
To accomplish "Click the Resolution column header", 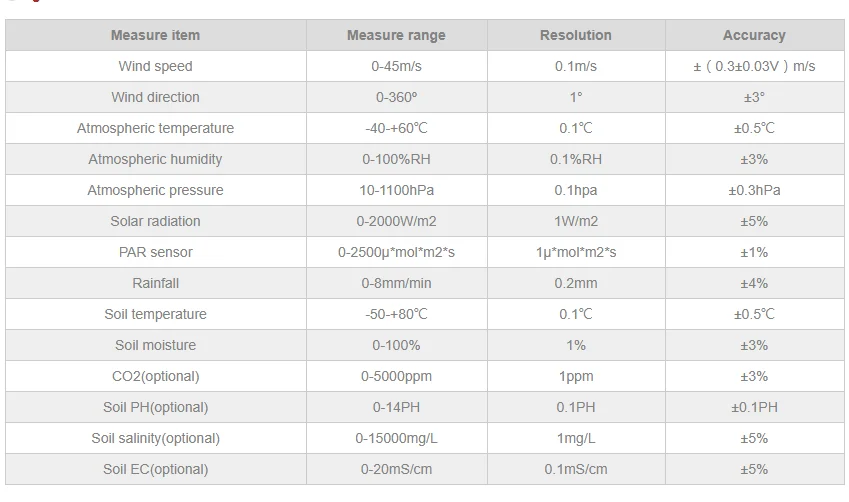I will 575,35.
